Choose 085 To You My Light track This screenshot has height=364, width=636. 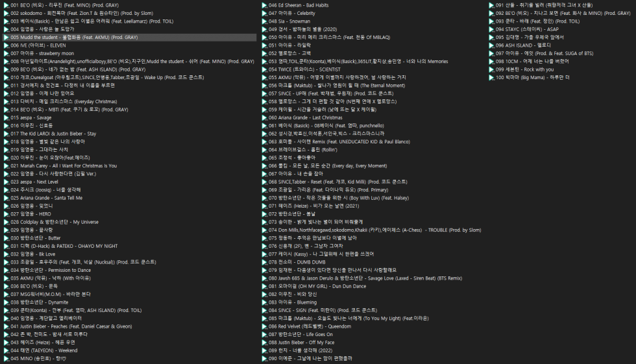349,318
